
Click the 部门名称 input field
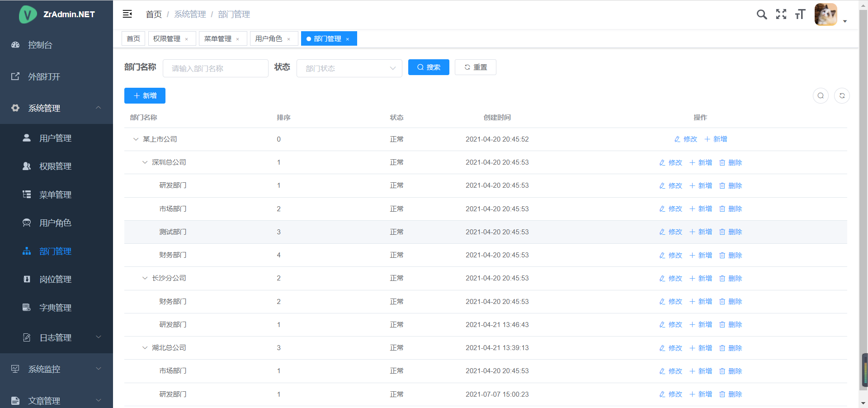coord(215,68)
